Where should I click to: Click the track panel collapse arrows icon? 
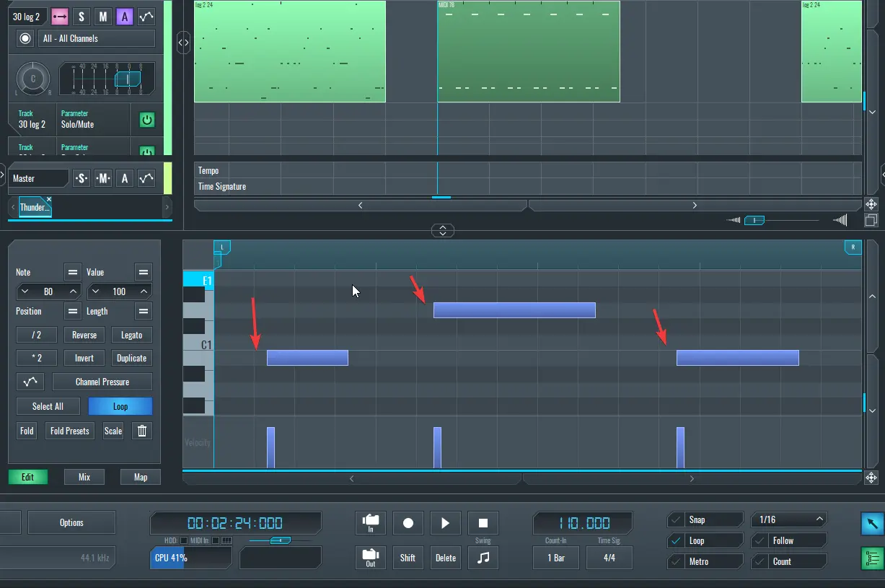pos(184,43)
